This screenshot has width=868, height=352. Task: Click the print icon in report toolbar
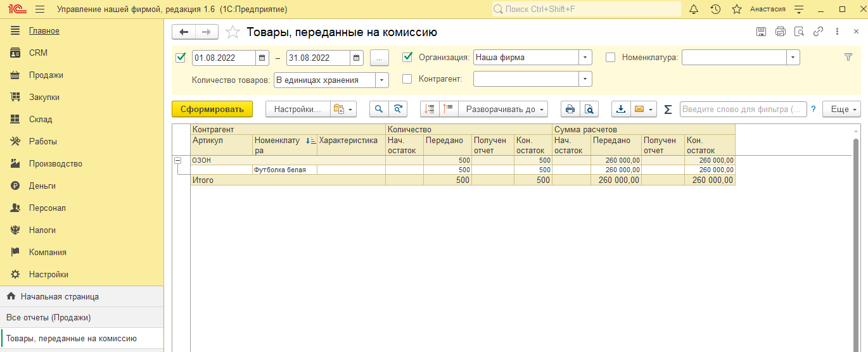click(570, 109)
